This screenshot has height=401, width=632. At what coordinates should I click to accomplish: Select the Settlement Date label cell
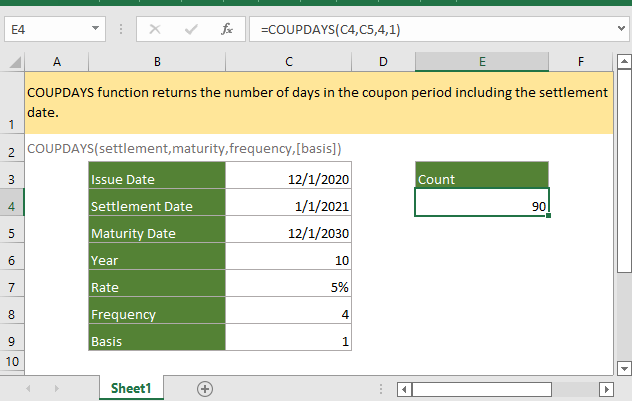tap(157, 206)
